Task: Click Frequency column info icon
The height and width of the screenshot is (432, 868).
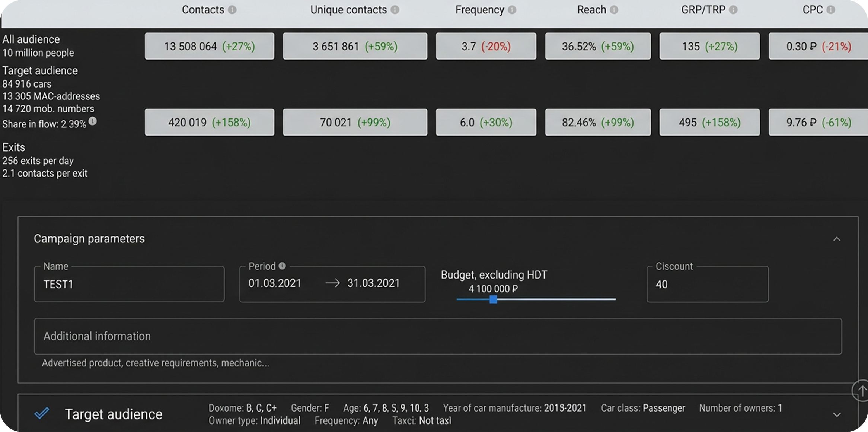Action: click(512, 10)
